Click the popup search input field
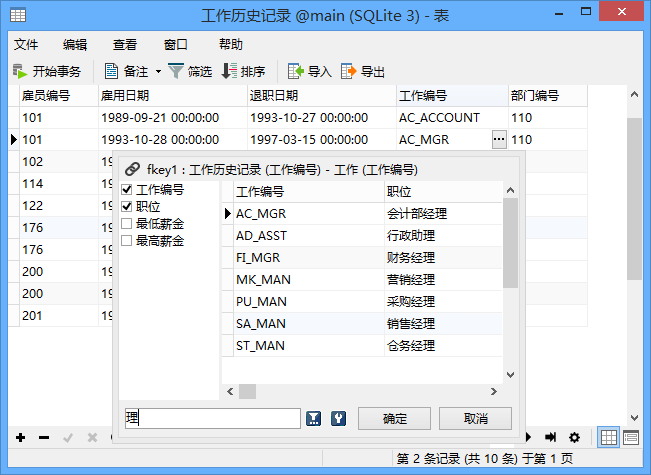The height and width of the screenshot is (475, 651). pyautogui.click(x=212, y=418)
